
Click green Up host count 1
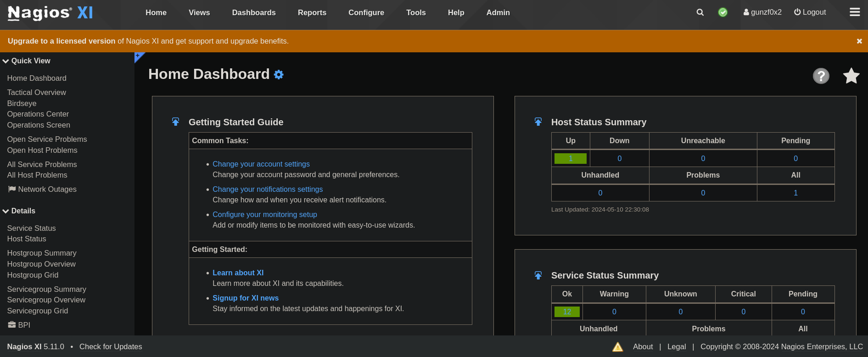click(x=571, y=158)
